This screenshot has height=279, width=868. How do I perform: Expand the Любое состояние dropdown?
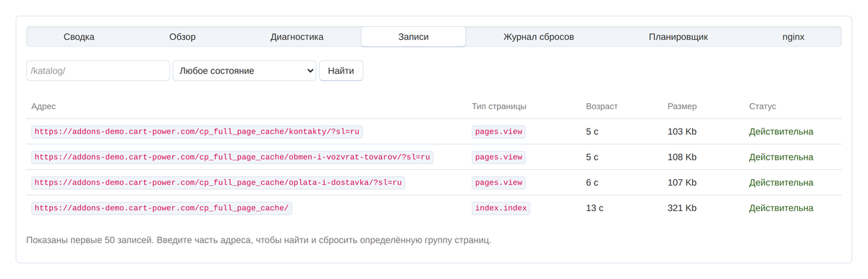[244, 71]
